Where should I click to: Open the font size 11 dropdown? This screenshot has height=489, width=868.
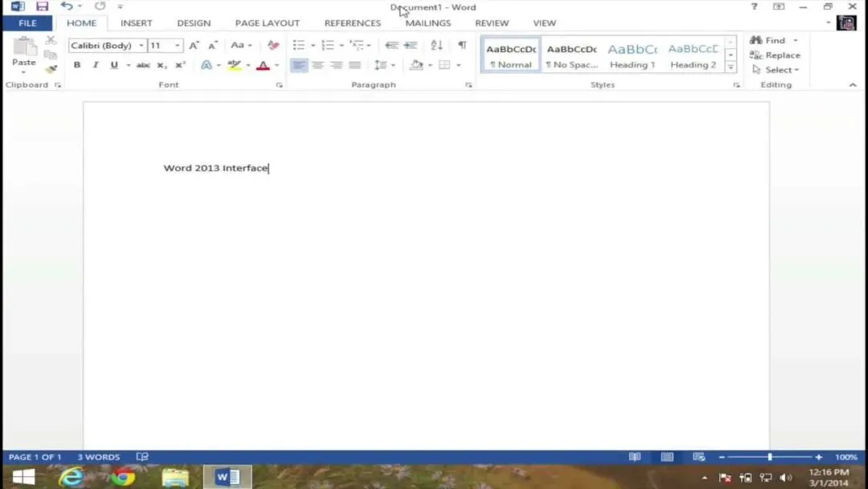coord(178,45)
